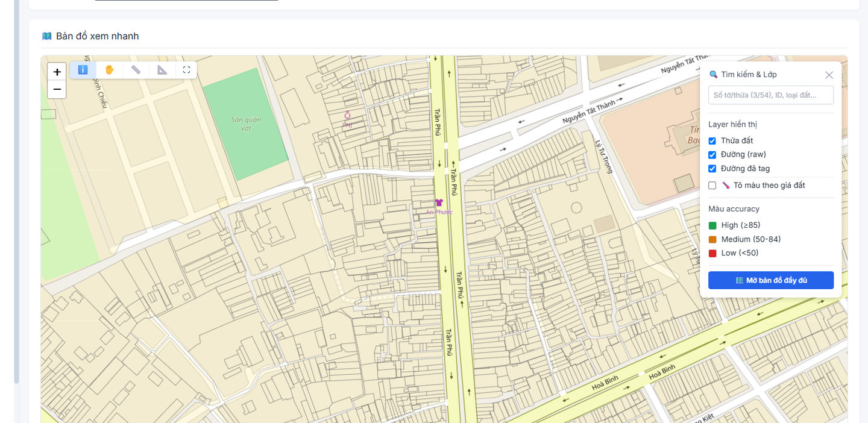This screenshot has width=868, height=423.
Task: Zoom out with the minus button
Action: tap(57, 89)
